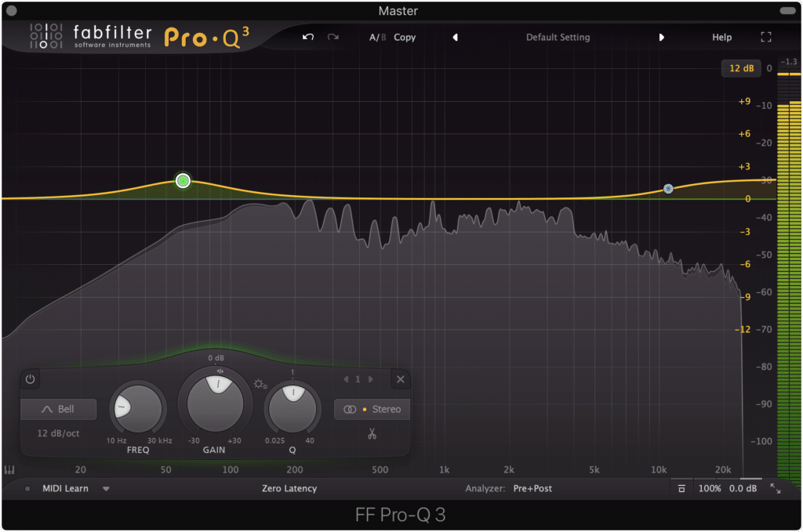Click the -12 dB scale label
The image size is (803, 532).
[x=743, y=329]
